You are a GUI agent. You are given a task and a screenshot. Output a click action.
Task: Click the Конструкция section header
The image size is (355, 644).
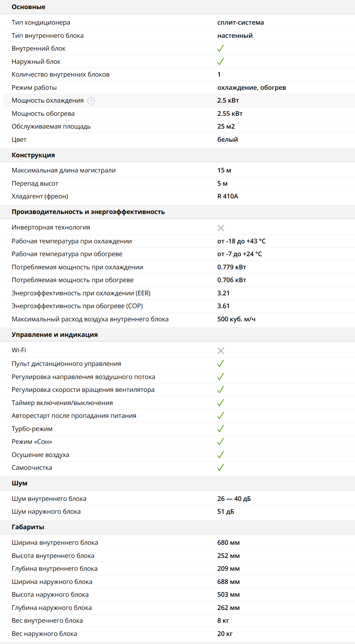click(x=33, y=155)
